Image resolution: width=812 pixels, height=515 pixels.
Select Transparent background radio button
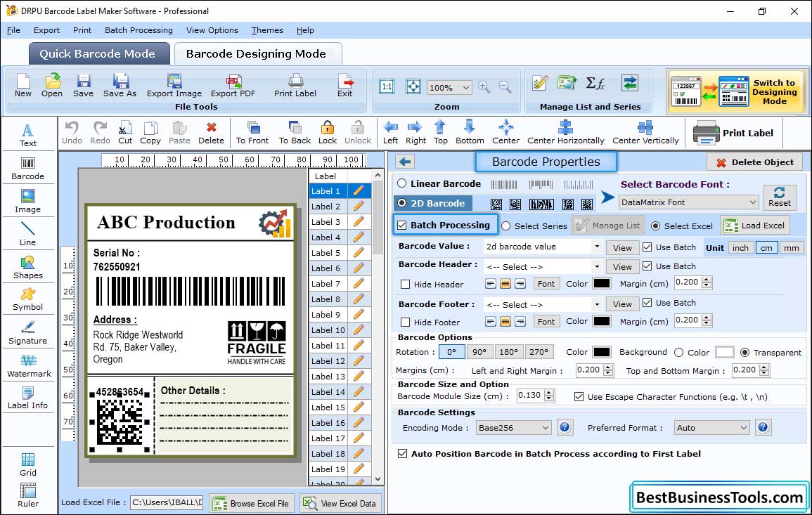pyautogui.click(x=745, y=353)
